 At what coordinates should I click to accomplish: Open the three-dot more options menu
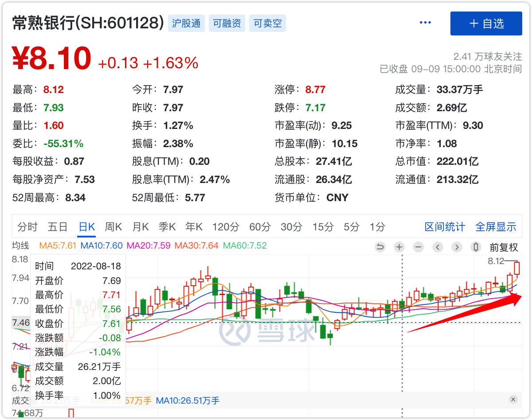[x=425, y=23]
